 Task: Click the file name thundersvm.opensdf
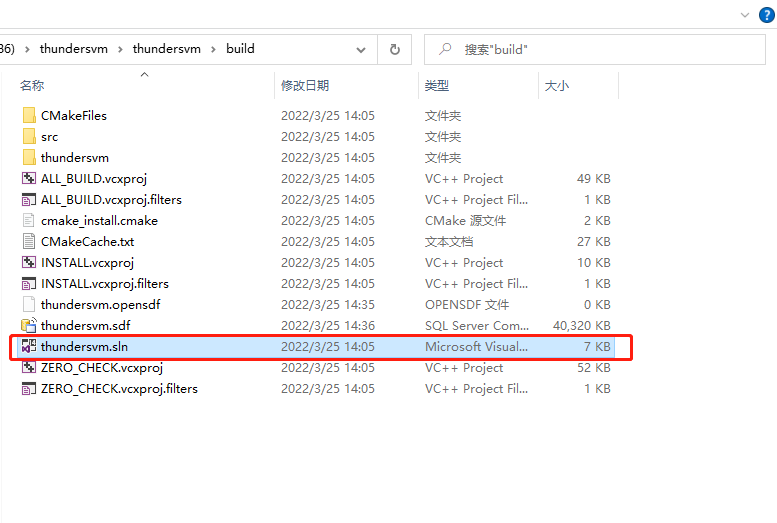click(101, 304)
